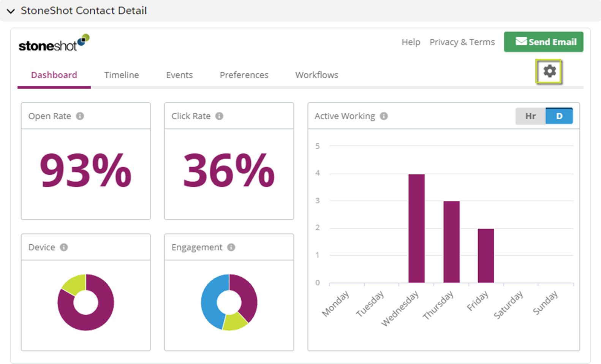
Task: Click the stoneshot logo
Action: (x=54, y=43)
